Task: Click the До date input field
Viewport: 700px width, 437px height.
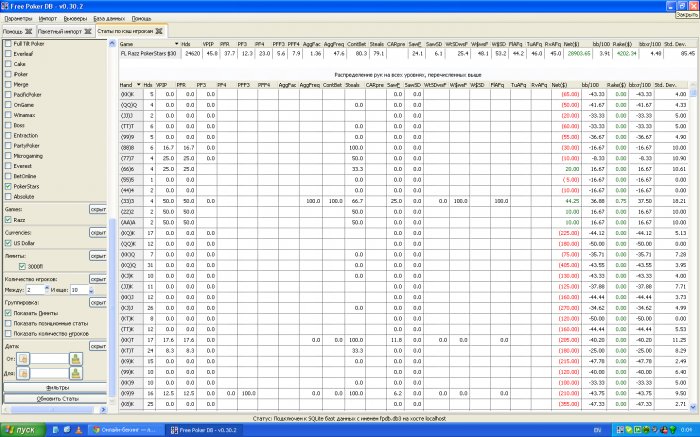Action: coord(49,373)
